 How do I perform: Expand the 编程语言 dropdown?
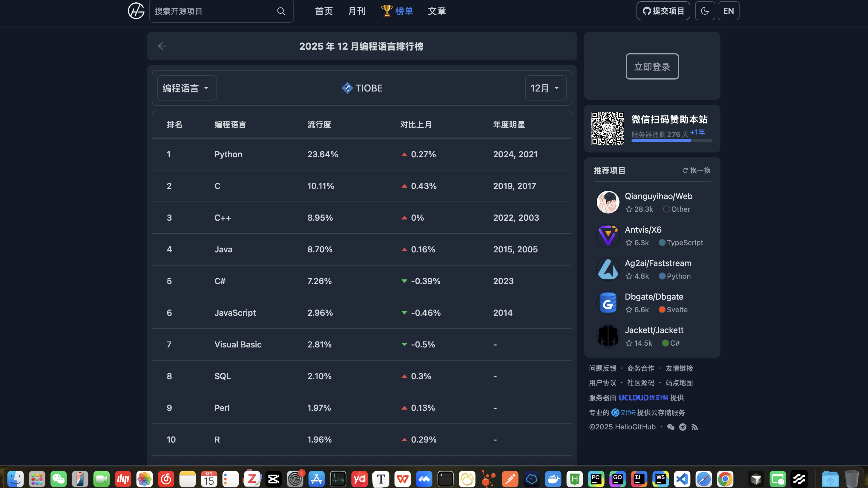186,88
